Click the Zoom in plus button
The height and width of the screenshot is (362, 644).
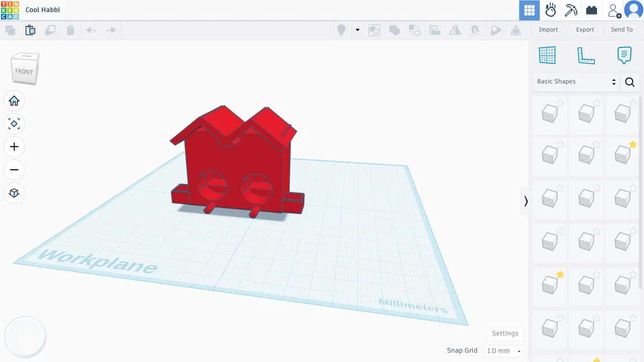(14, 147)
